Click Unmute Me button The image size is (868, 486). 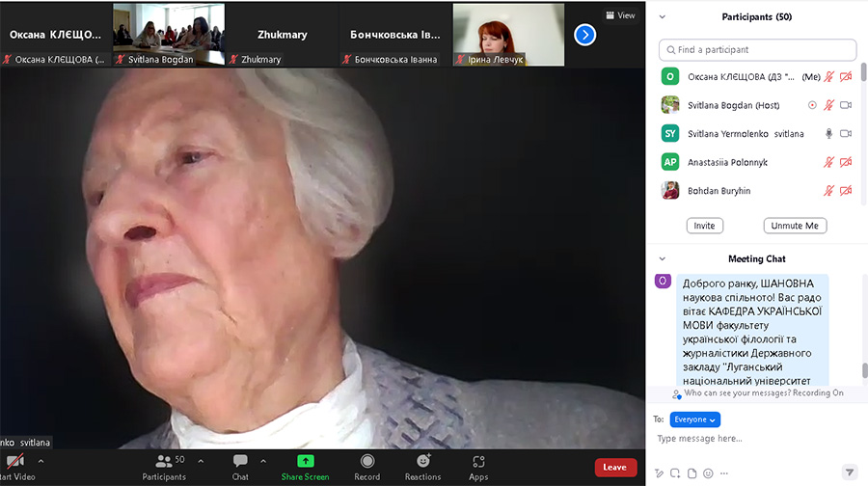[x=795, y=226]
